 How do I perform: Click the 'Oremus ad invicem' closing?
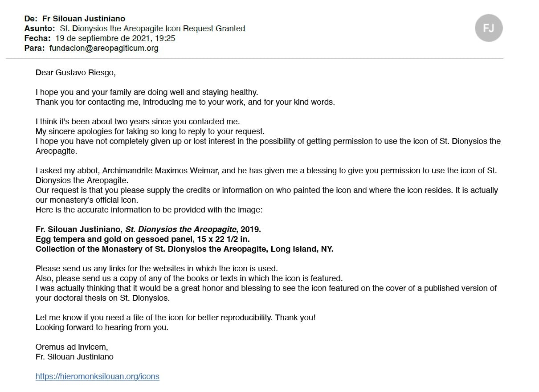71,347
